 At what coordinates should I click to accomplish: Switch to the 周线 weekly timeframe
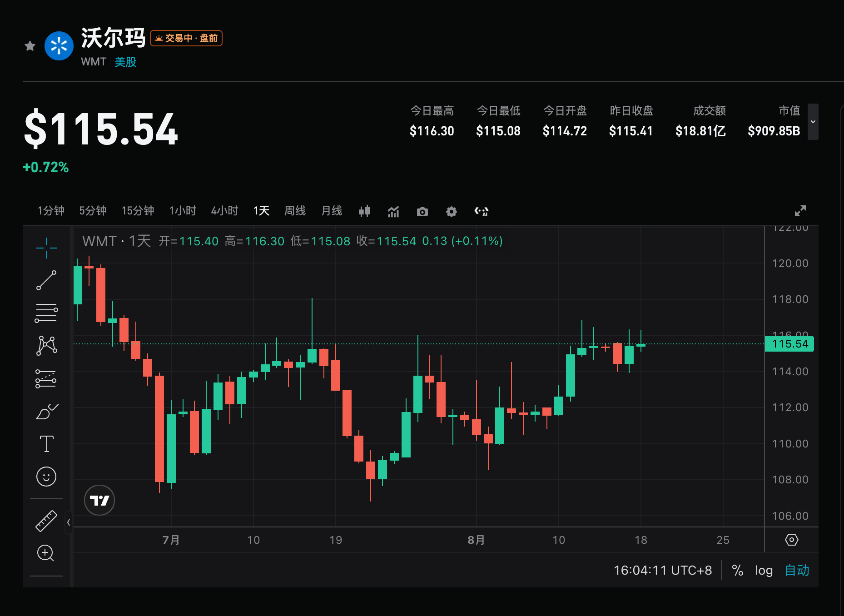coord(295,211)
